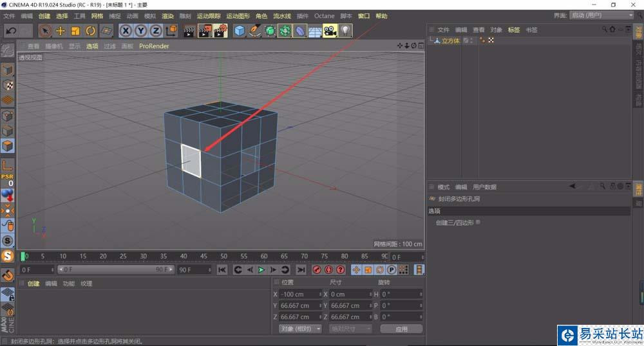This screenshot has height=346, width=644.
Task: Switch to Polygons mode cube icon
Action: click(7, 145)
